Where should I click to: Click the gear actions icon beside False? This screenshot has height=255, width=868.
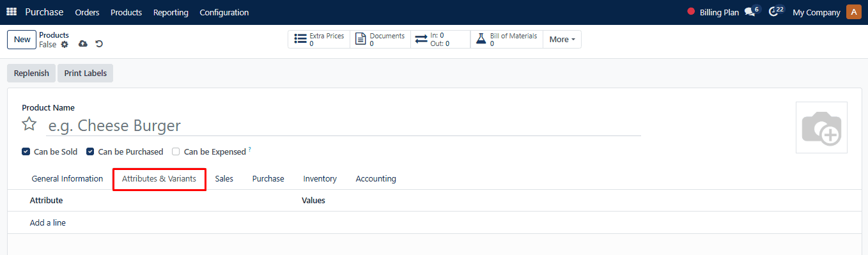click(x=65, y=44)
